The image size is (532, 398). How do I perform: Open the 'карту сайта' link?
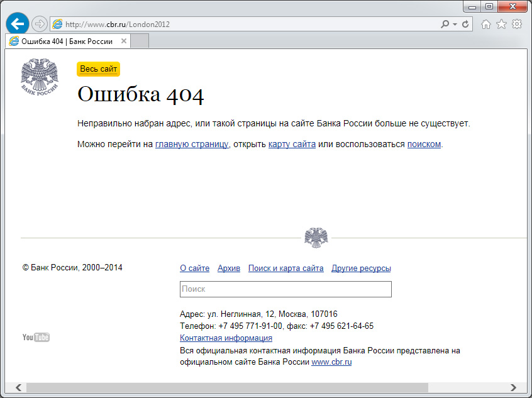pos(292,144)
